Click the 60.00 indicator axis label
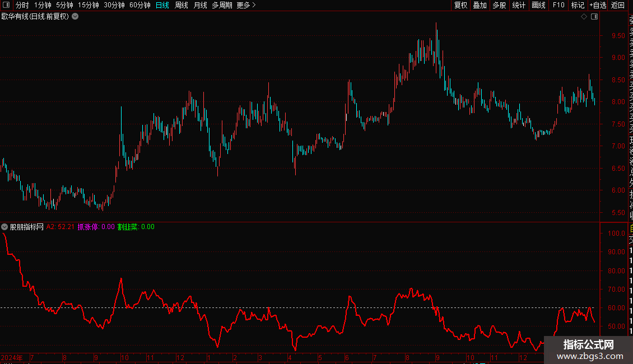The image size is (633, 364). (x=616, y=307)
